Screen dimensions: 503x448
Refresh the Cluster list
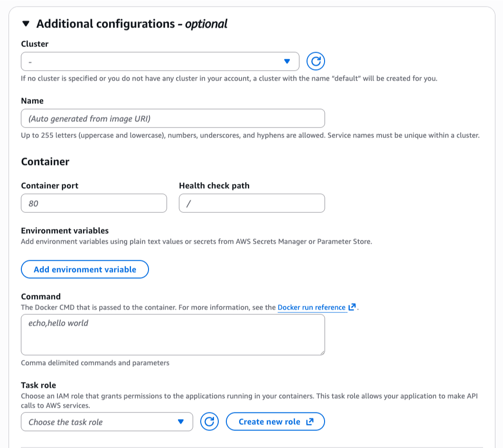(x=316, y=61)
